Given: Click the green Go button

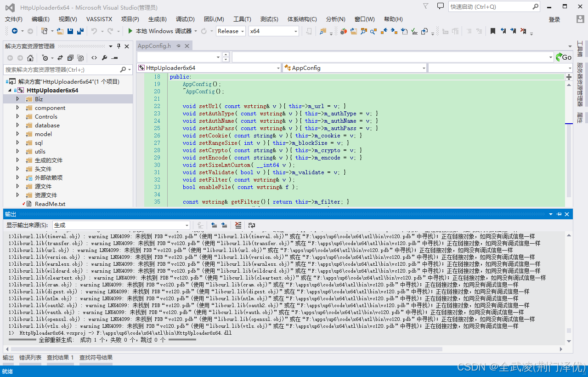Looking at the screenshot, I should (x=564, y=57).
